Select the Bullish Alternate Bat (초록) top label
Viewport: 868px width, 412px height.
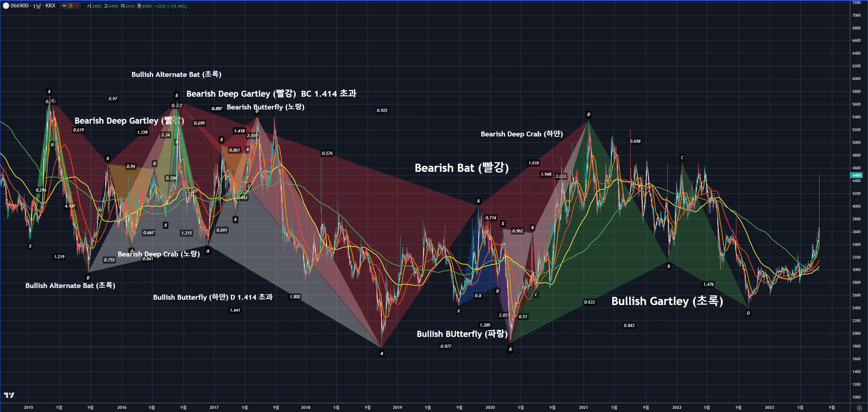coord(176,74)
